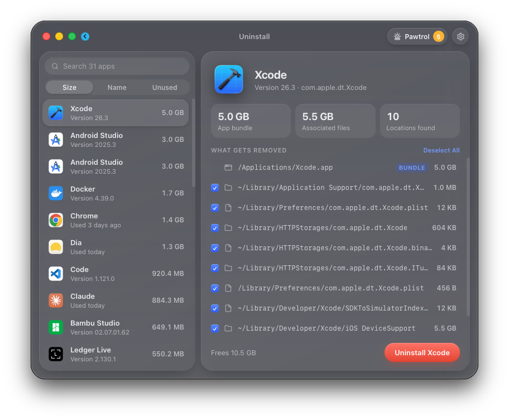Switch to the Unused tab
Screen dimensions: 509x420
(x=165, y=87)
